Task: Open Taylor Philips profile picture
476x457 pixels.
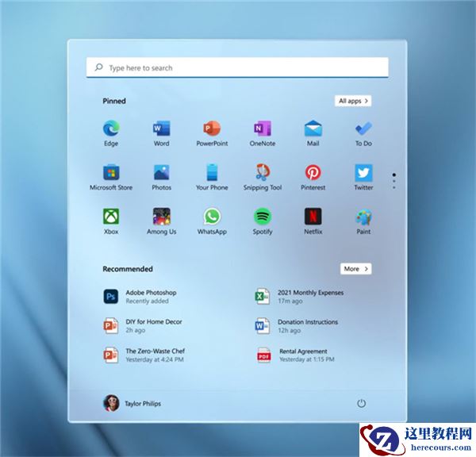Action: click(111, 403)
